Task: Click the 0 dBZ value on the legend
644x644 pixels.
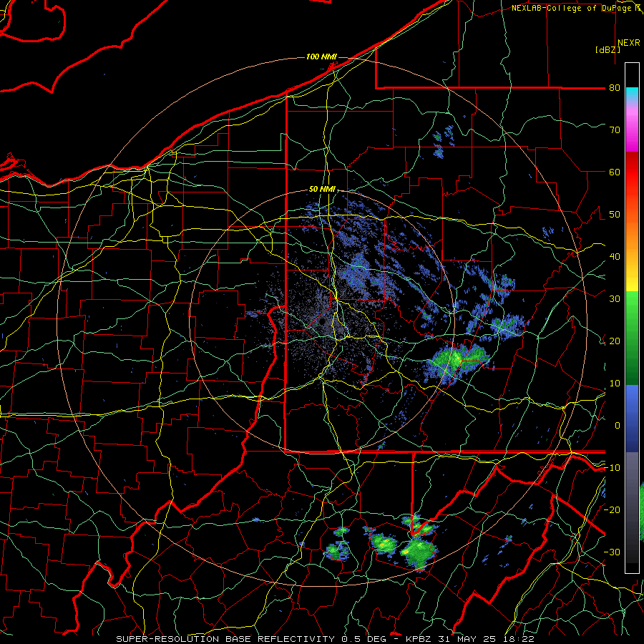Action: coord(617,426)
